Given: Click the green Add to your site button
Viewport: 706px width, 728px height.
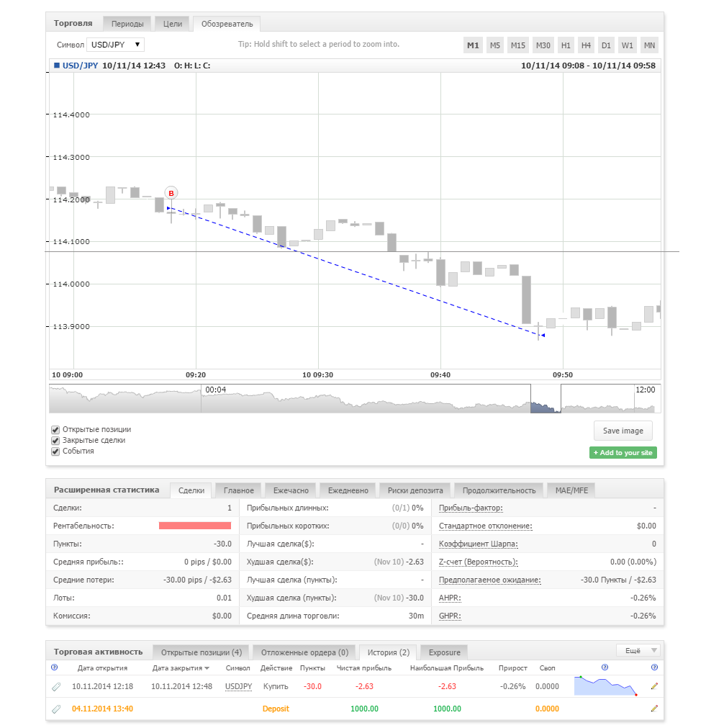Looking at the screenshot, I should pos(623,453).
